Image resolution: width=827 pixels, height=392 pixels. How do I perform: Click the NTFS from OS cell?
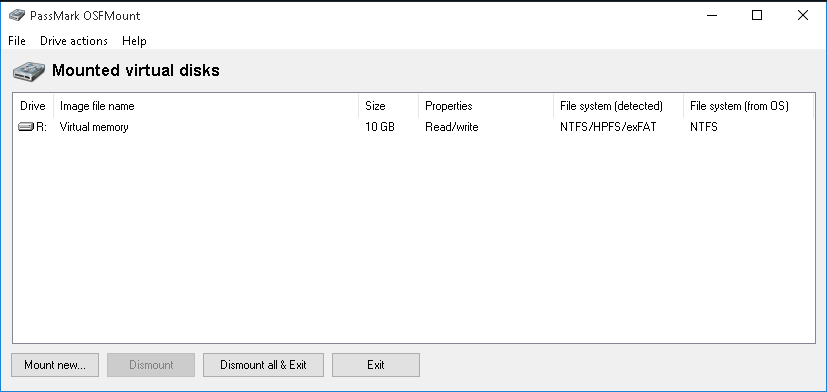[704, 127]
